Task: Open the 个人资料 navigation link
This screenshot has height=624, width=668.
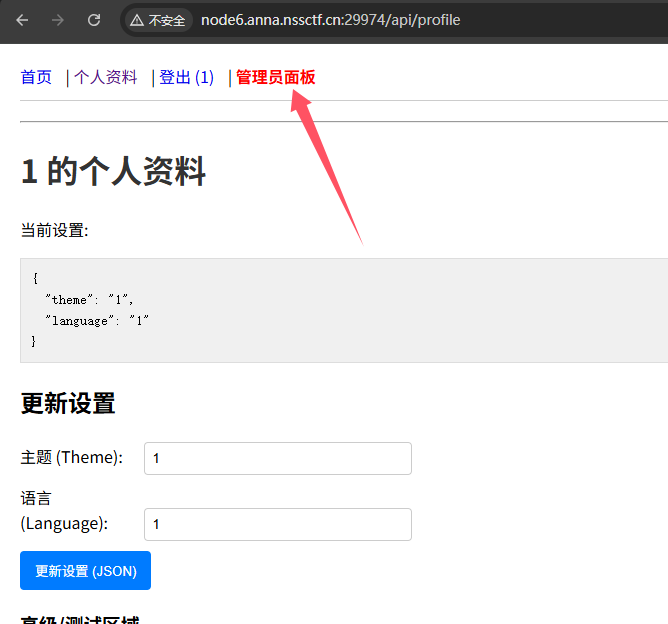Action: pyautogui.click(x=105, y=77)
